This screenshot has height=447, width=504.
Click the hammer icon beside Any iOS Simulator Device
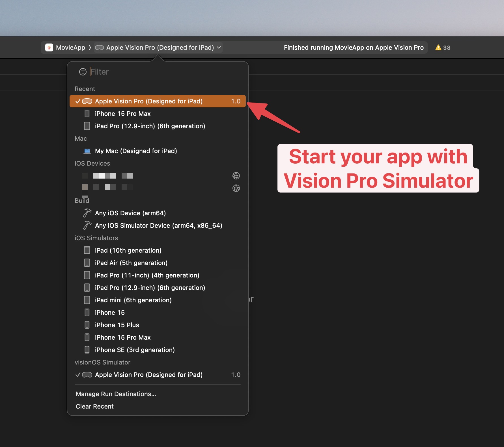[87, 225]
